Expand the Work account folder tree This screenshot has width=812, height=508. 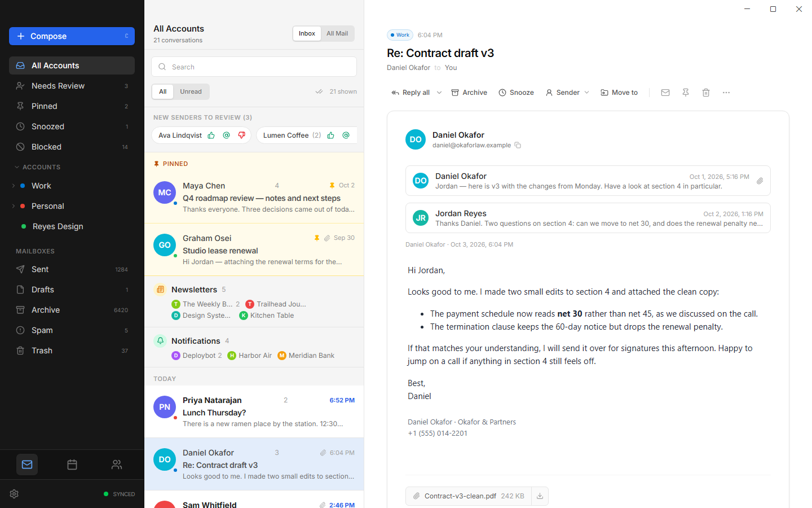click(x=14, y=186)
